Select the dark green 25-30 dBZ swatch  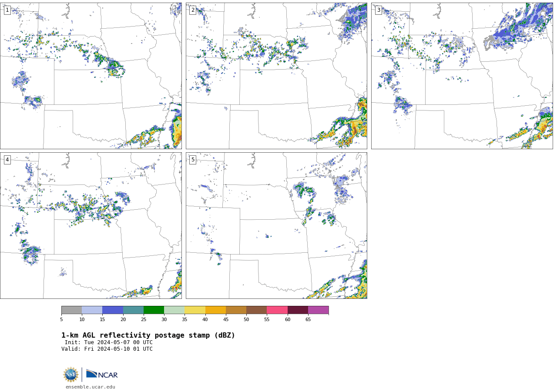[x=154, y=310]
